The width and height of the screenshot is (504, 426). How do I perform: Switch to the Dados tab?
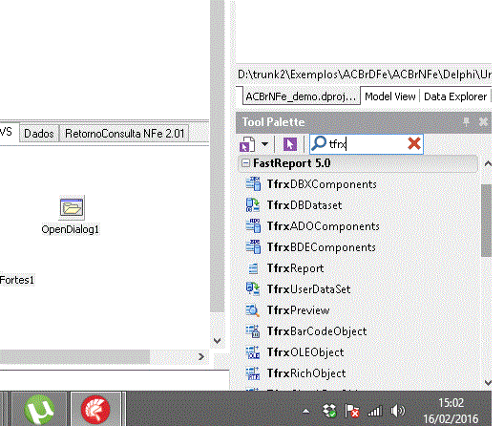point(39,134)
